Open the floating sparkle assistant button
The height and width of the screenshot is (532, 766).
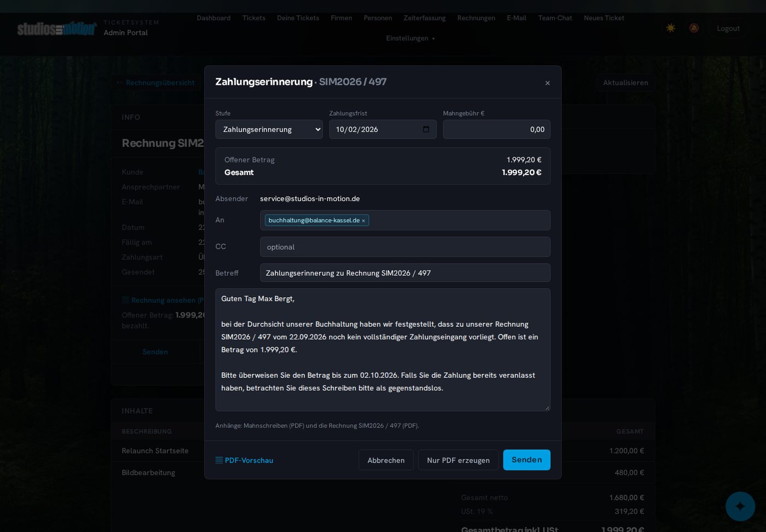tap(740, 506)
